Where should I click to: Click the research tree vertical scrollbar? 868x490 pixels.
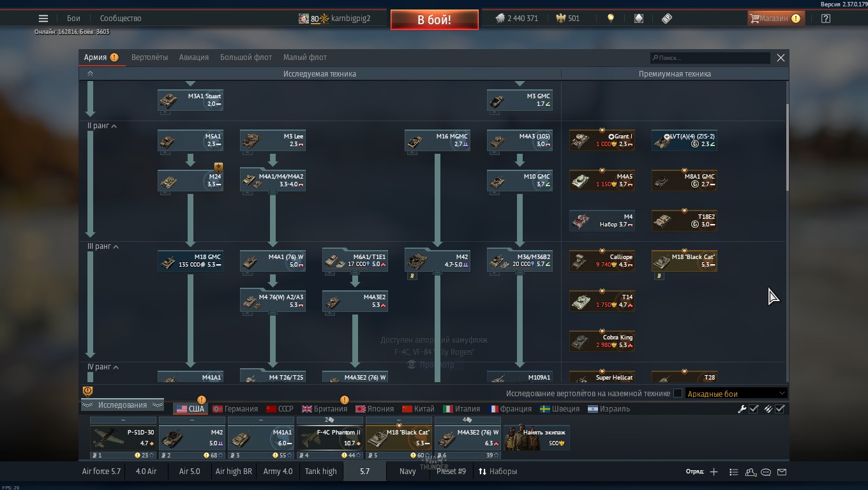pyautogui.click(x=787, y=147)
